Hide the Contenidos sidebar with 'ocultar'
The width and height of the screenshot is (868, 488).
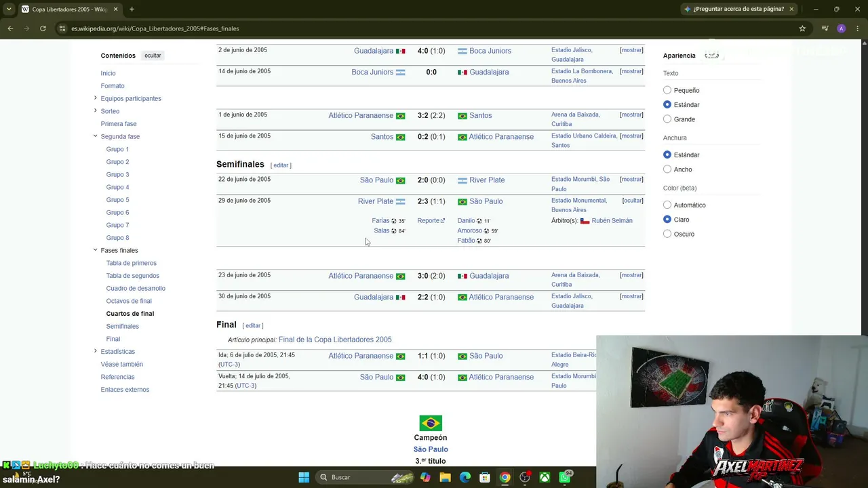coord(153,56)
